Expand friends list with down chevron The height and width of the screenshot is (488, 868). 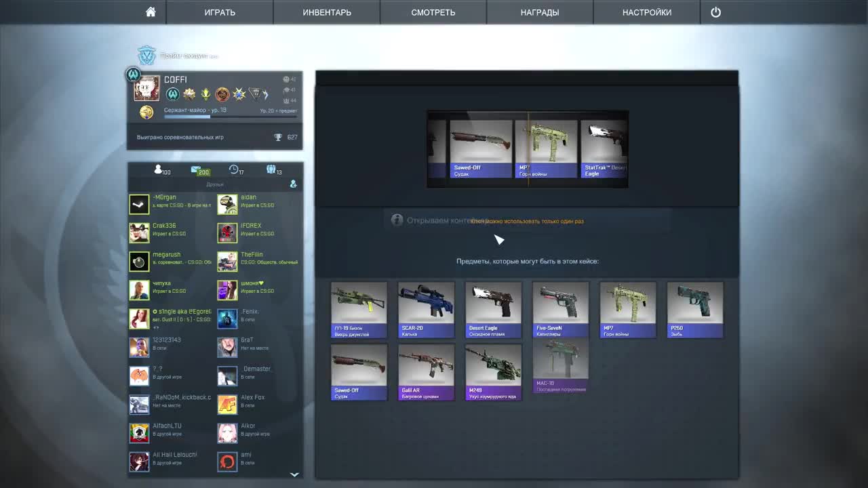tap(294, 475)
